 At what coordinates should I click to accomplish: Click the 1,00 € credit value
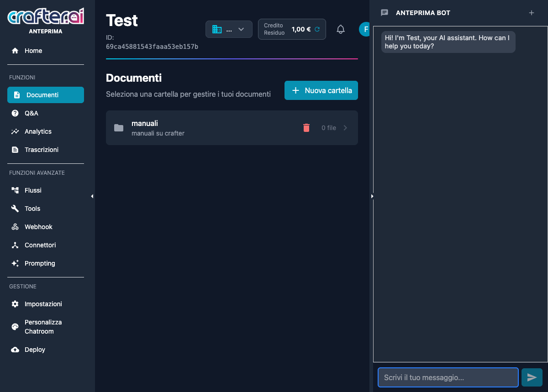(x=301, y=29)
